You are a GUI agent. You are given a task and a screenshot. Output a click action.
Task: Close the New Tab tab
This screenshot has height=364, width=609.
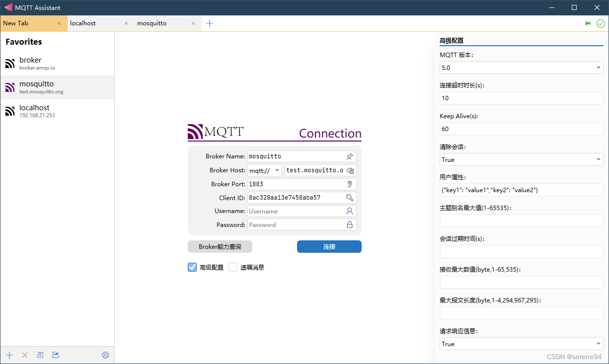coord(59,23)
